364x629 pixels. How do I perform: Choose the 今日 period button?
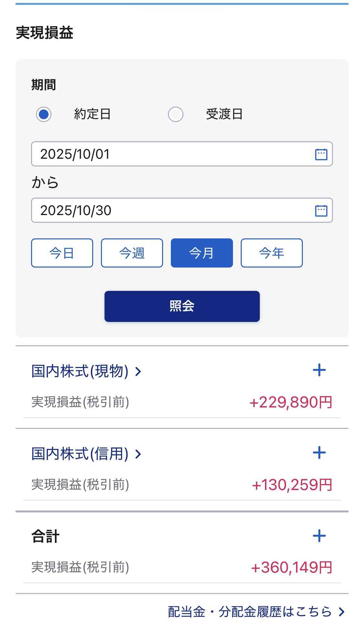(x=62, y=253)
